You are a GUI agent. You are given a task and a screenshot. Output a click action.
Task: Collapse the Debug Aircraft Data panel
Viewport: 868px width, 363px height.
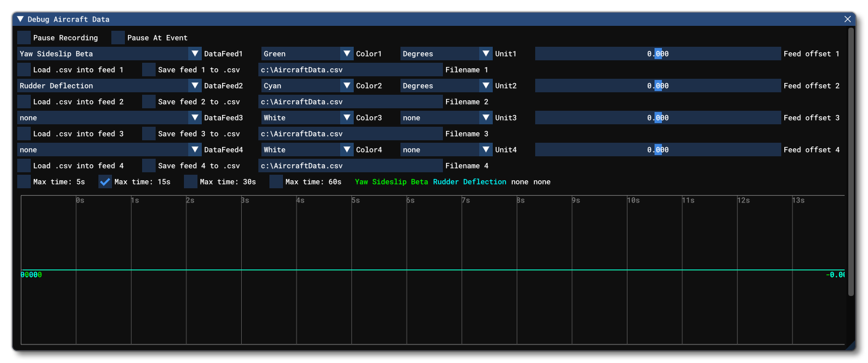pyautogui.click(x=20, y=19)
